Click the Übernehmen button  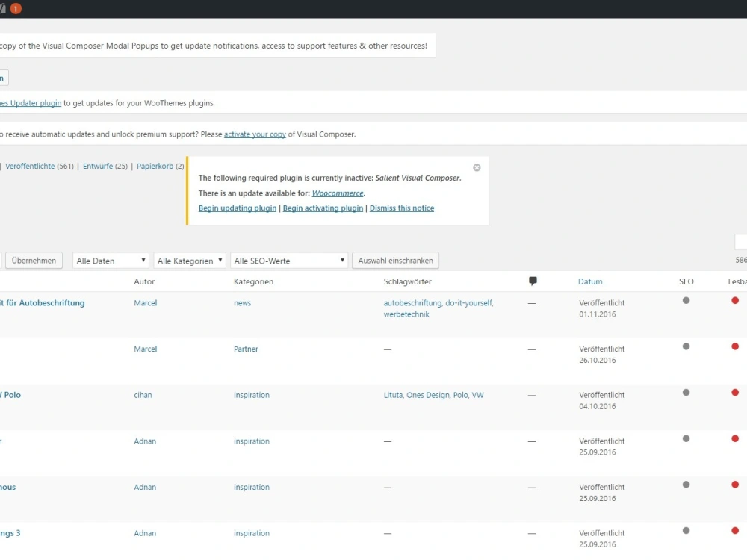pos(34,261)
